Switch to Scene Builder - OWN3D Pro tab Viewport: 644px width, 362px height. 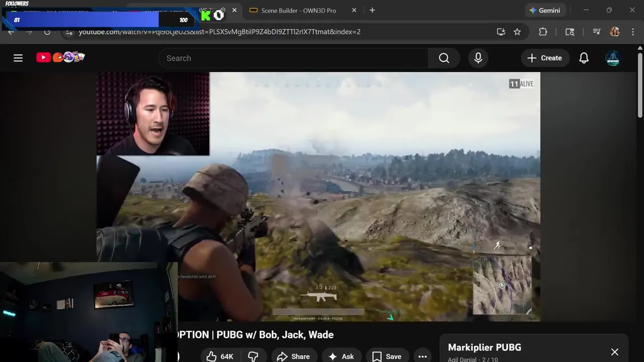point(298,10)
